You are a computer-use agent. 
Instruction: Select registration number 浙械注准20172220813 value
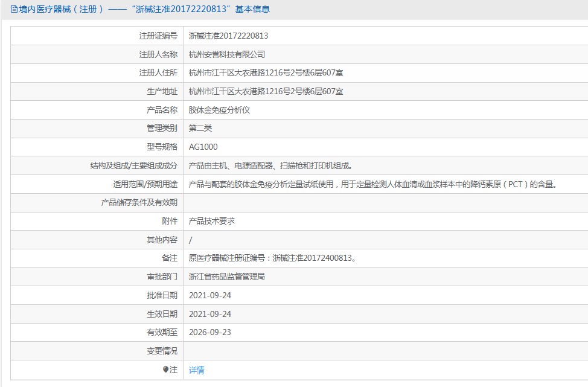[x=228, y=36]
